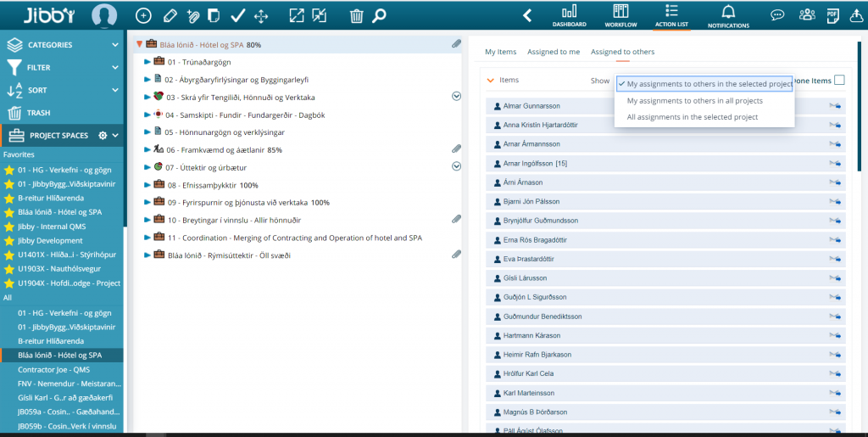Click send icon on Almar Gunnarsson row
The height and width of the screenshot is (437, 868).
click(x=835, y=106)
